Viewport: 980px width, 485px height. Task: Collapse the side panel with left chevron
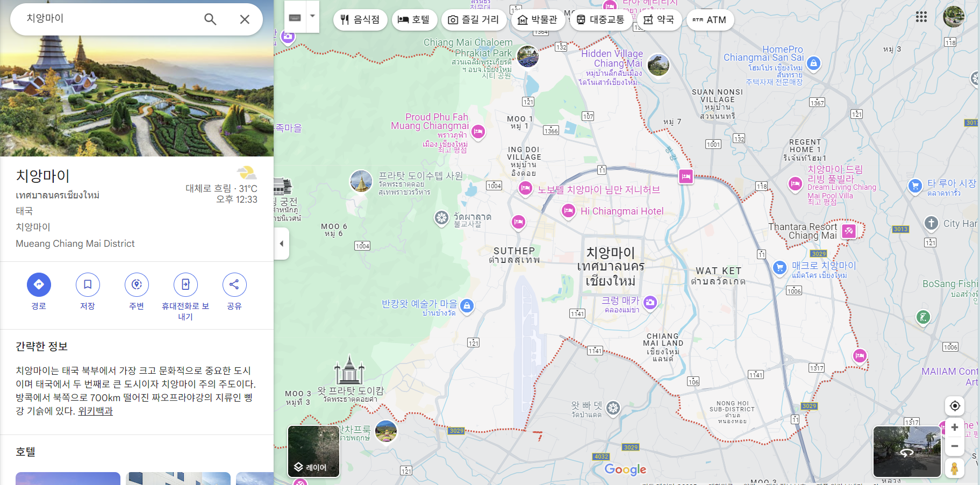pyautogui.click(x=282, y=244)
